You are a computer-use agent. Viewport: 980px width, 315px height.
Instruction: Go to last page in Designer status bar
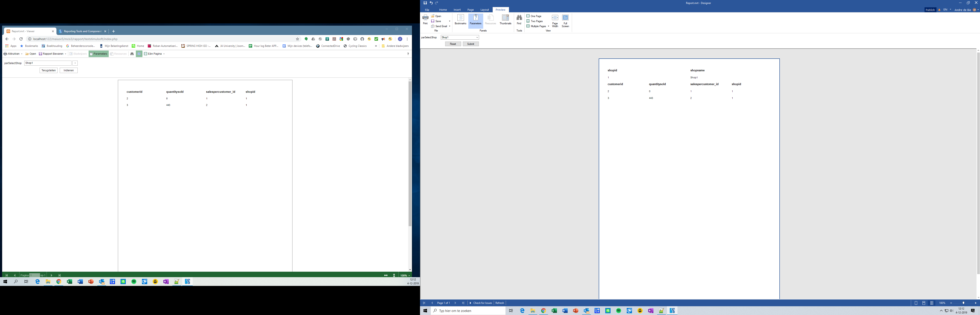point(463,303)
